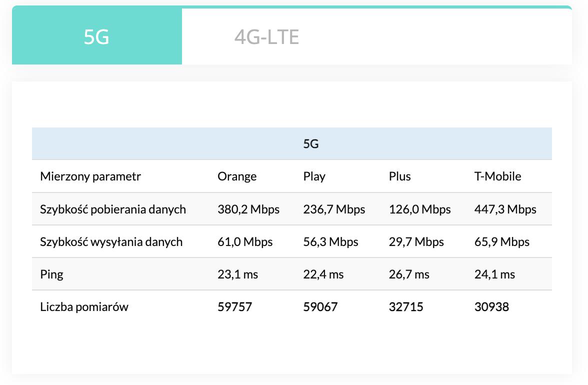The height and width of the screenshot is (385, 588).
Task: Click Play ping value 22,4 ms
Action: click(323, 274)
